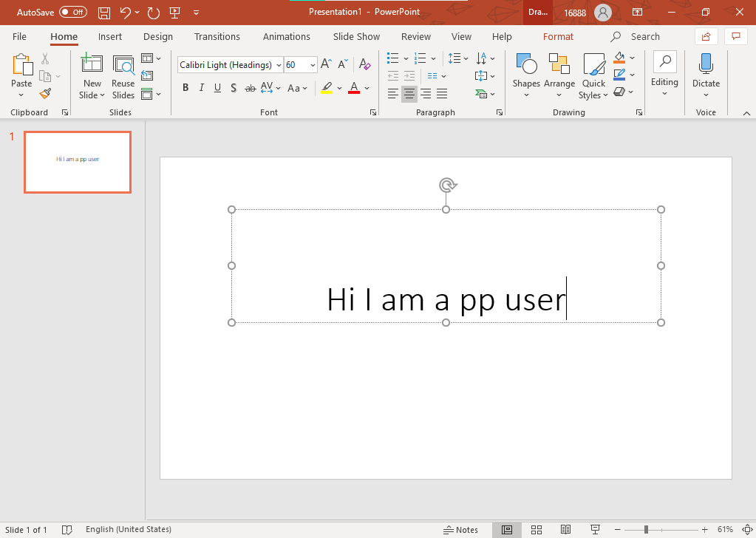Clear all formatting
This screenshot has height=538, width=756.
pos(364,64)
